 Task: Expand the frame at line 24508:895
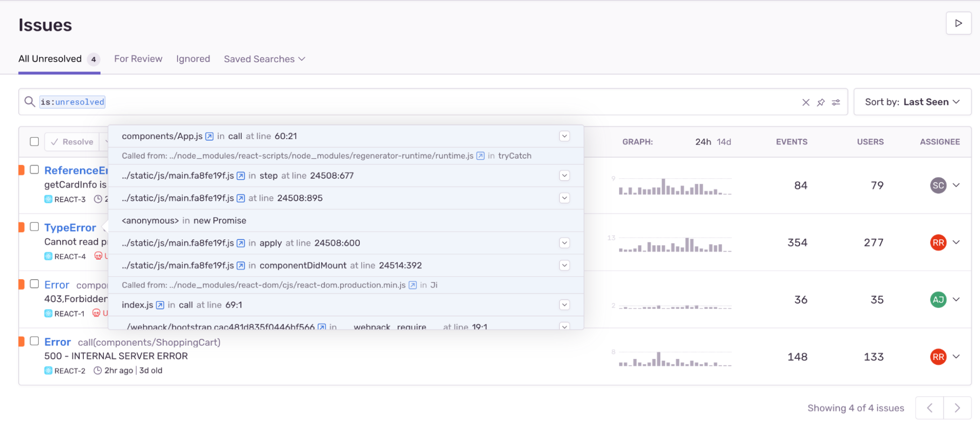(565, 198)
